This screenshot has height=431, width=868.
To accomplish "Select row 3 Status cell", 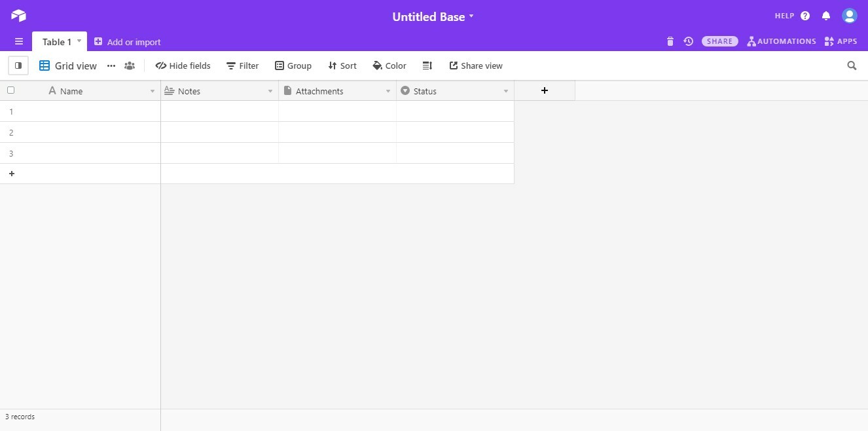I will pos(455,153).
